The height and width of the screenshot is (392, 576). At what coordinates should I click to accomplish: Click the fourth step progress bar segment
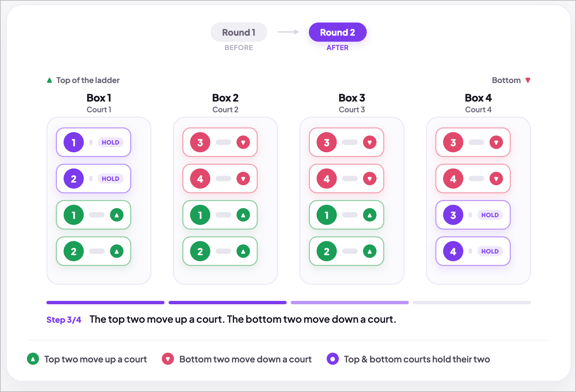pyautogui.click(x=472, y=303)
